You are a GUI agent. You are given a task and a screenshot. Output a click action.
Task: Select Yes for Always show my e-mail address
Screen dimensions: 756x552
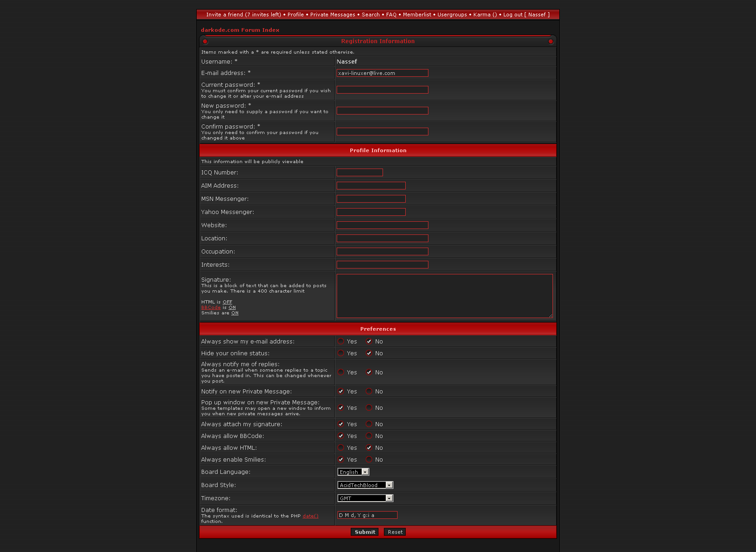pos(341,341)
